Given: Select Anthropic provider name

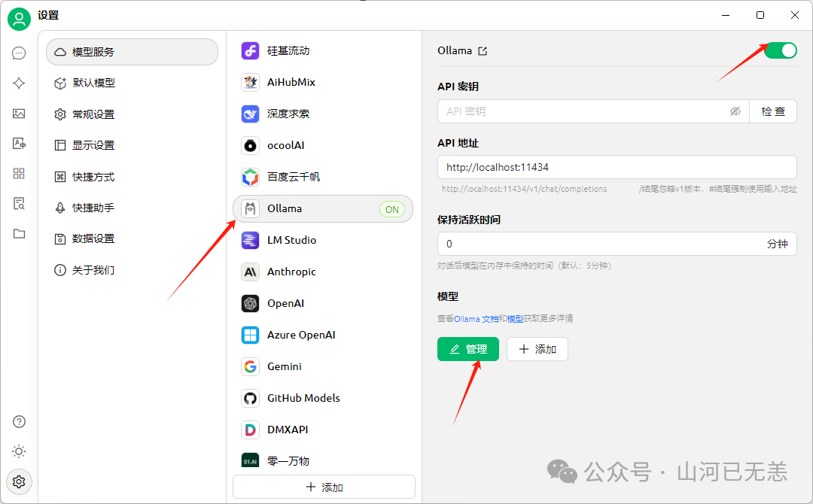Looking at the screenshot, I should (x=291, y=272).
